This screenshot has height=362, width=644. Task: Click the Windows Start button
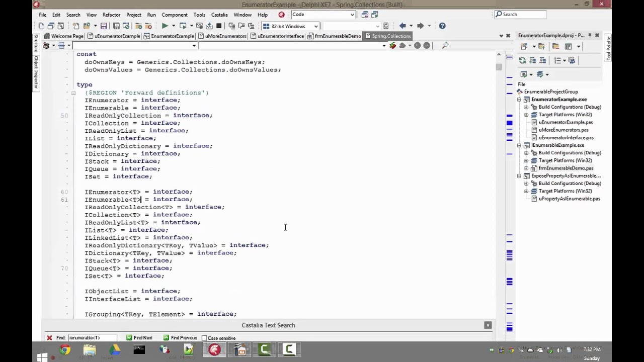42,357
